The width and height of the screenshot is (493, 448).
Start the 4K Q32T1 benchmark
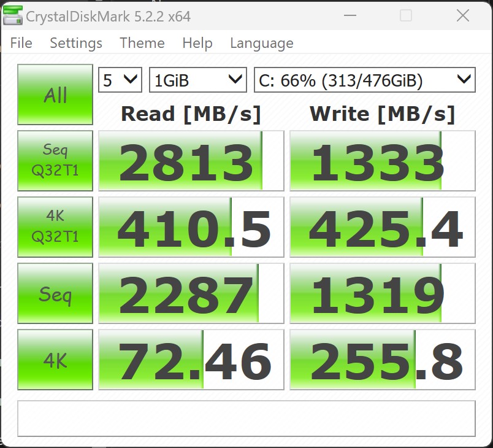(55, 227)
